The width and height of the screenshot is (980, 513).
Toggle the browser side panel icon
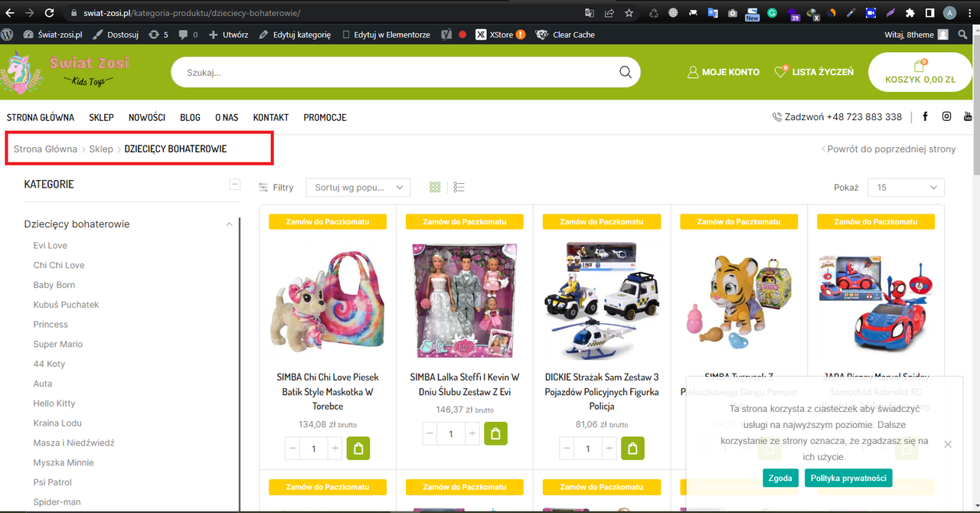(x=929, y=13)
